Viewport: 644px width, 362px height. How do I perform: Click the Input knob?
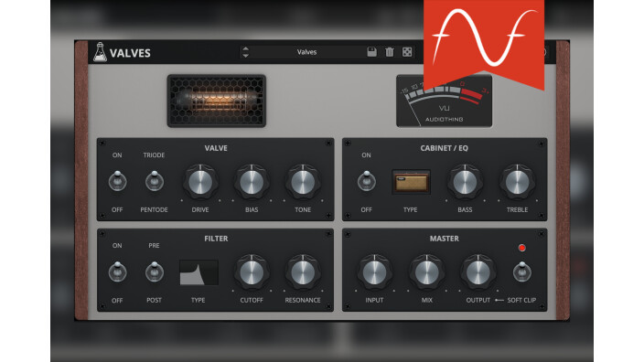(374, 272)
